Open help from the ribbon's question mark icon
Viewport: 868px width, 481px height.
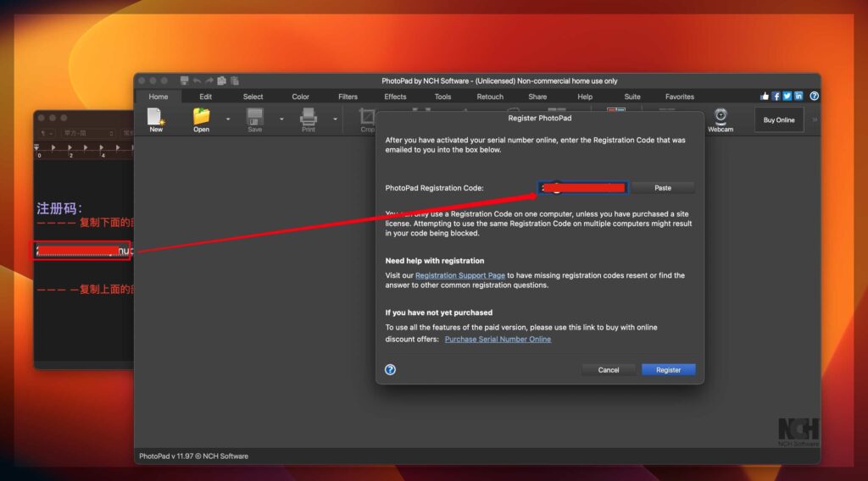tap(815, 97)
